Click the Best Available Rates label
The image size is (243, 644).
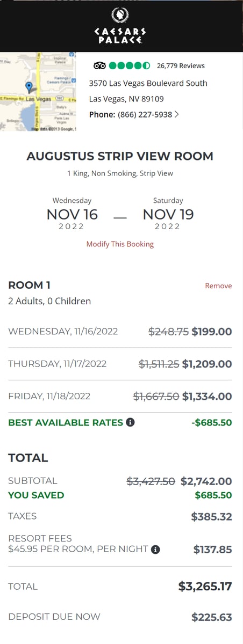pyautogui.click(x=66, y=422)
